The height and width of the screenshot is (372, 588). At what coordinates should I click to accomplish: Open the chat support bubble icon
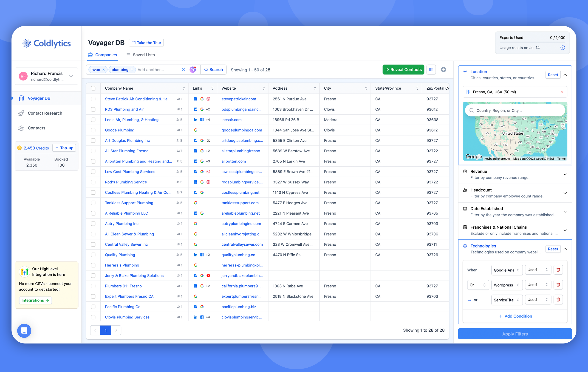pyautogui.click(x=24, y=331)
